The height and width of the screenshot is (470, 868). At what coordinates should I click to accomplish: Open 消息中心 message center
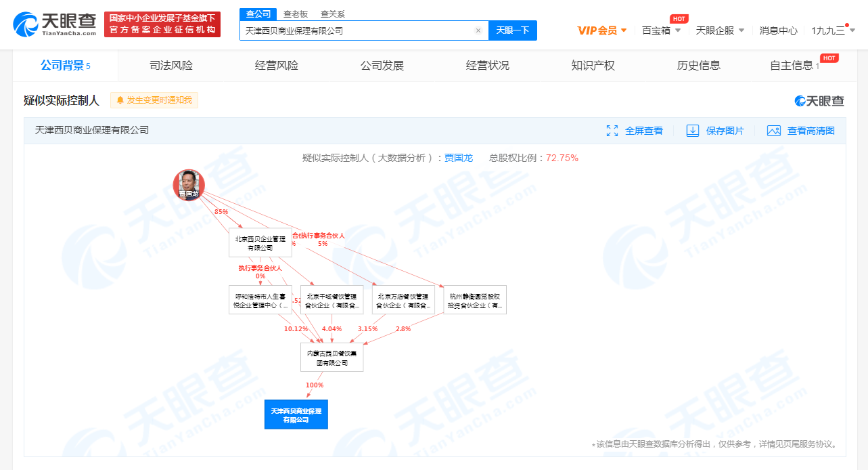tap(778, 30)
